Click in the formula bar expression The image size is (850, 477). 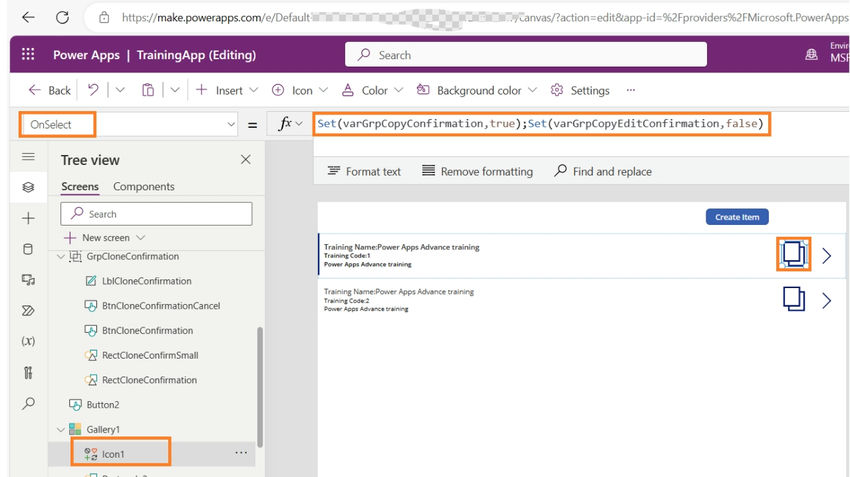[540, 124]
